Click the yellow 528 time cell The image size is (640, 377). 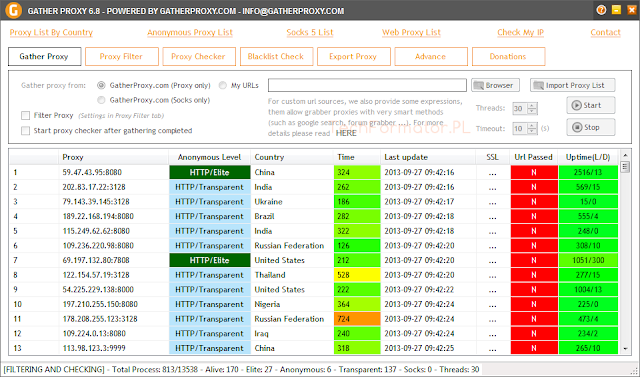tap(357, 275)
